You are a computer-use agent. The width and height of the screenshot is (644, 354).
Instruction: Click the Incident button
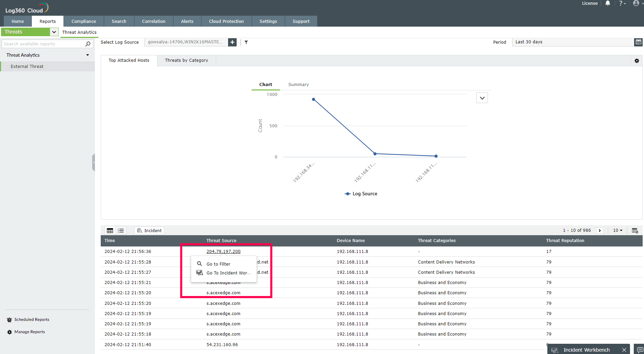click(150, 231)
